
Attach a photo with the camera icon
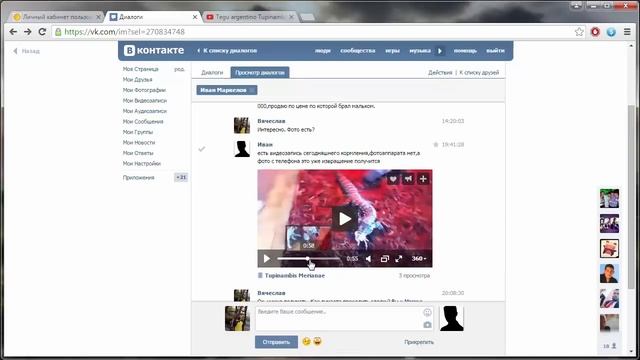point(427,325)
